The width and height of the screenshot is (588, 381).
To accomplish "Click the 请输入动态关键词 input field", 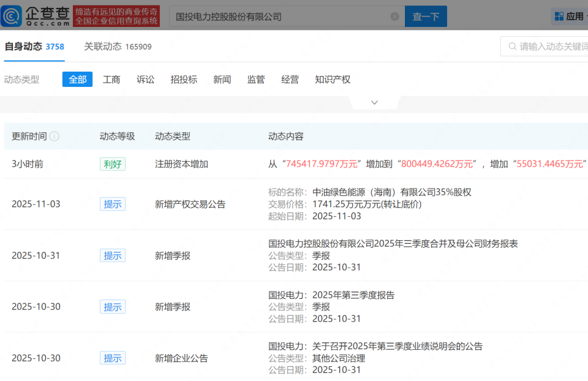I will click(x=551, y=46).
